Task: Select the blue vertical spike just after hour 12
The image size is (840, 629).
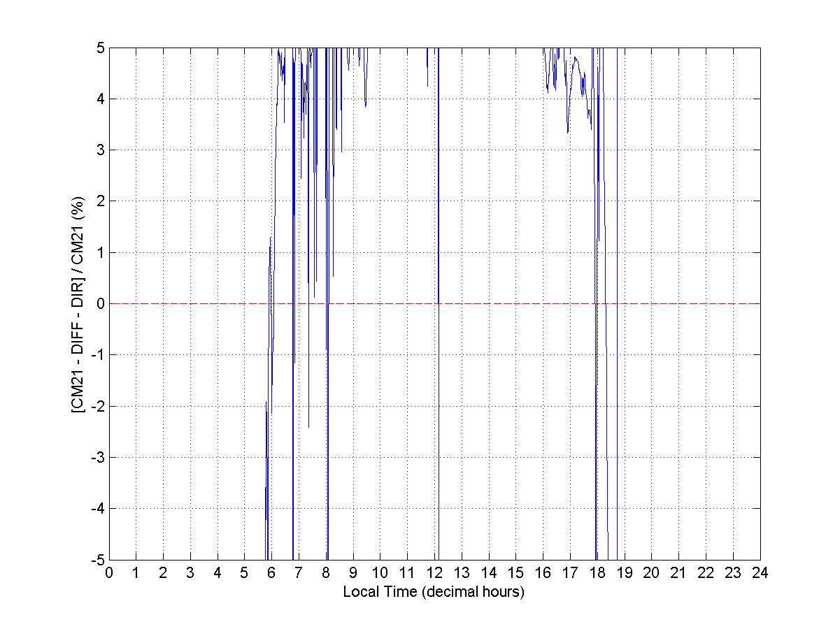Action: coord(439,175)
